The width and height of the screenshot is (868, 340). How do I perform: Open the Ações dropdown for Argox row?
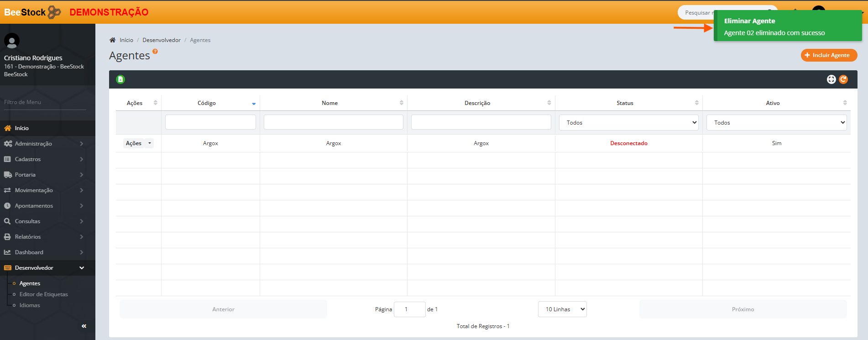[138, 143]
